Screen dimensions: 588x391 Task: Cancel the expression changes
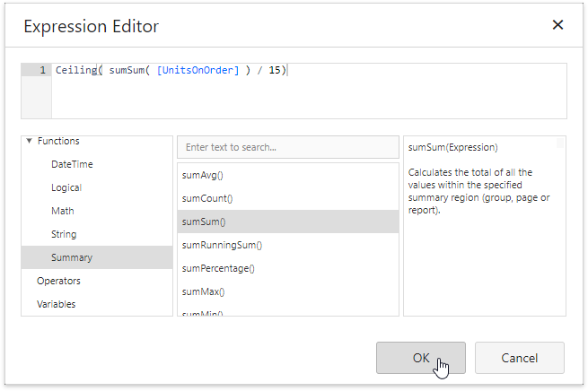519,358
